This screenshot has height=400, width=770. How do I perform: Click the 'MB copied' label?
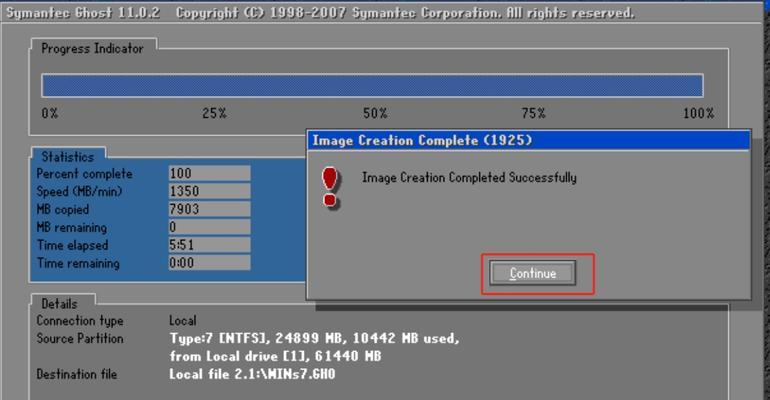pos(63,210)
